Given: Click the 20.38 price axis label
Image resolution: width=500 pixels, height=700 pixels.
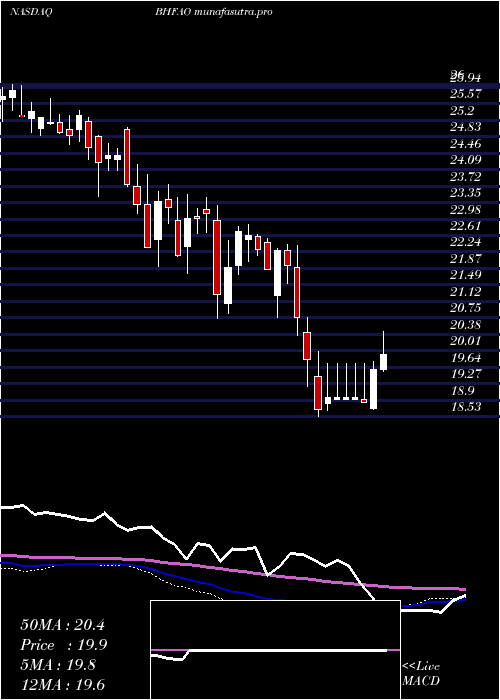Looking at the screenshot, I should pos(465,325).
